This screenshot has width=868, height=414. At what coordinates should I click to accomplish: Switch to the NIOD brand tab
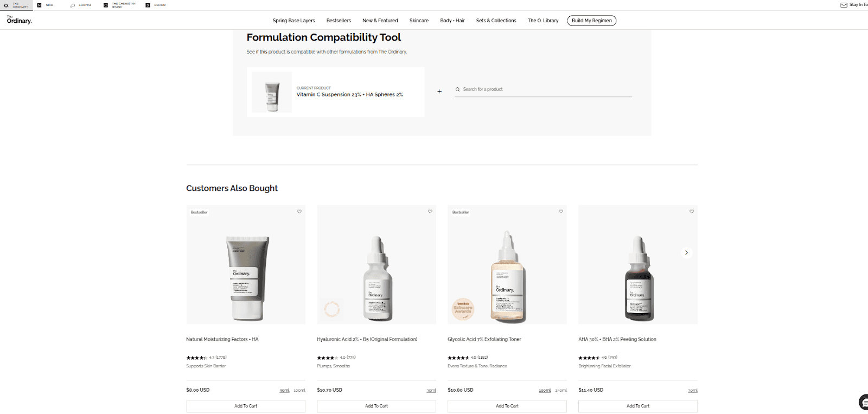(46, 5)
